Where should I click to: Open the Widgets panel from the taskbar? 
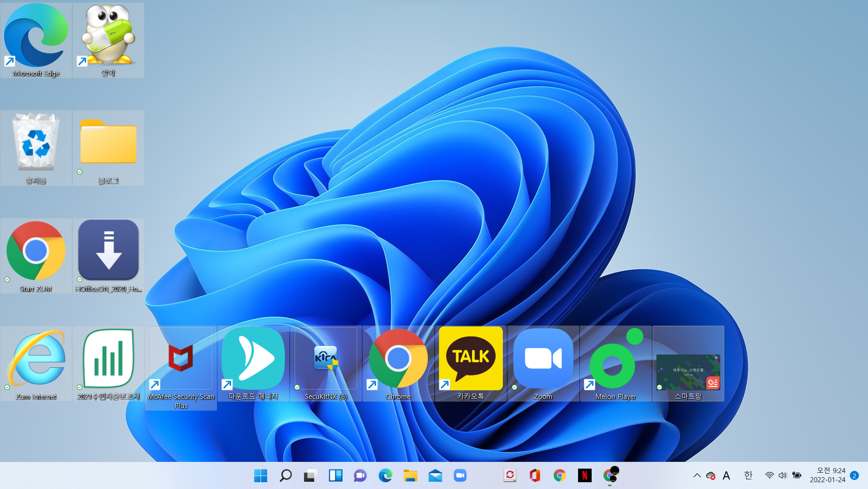pos(335,475)
